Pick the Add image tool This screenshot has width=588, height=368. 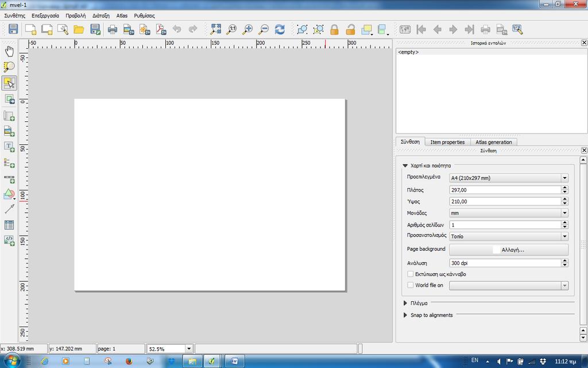pyautogui.click(x=9, y=132)
